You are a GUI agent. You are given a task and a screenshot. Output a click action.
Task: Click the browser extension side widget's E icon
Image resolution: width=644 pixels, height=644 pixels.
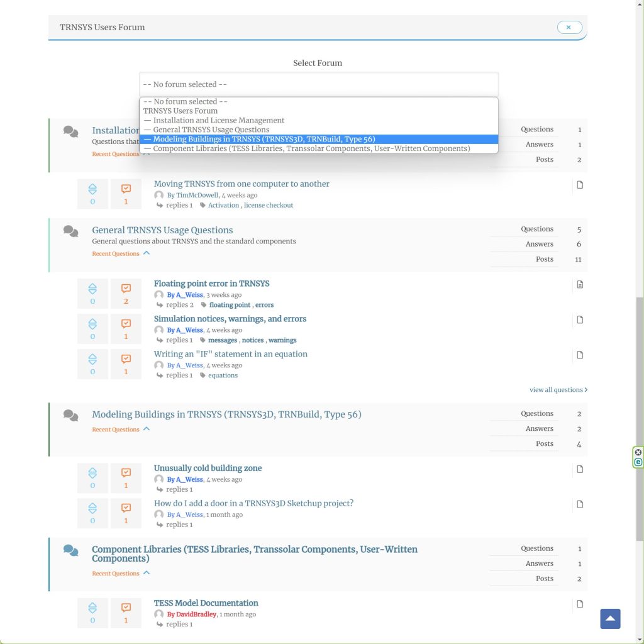tap(638, 462)
